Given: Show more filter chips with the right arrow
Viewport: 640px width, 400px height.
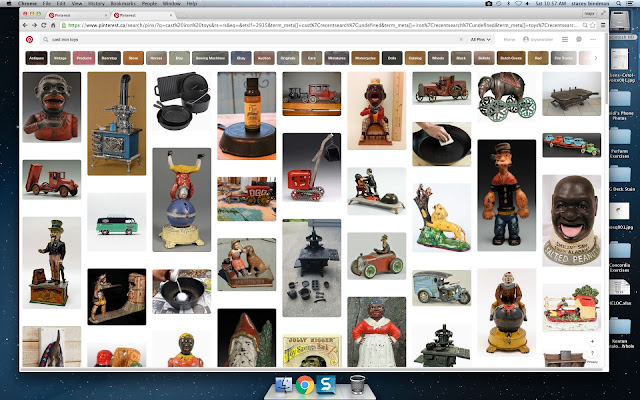Looking at the screenshot, I should pos(596,58).
